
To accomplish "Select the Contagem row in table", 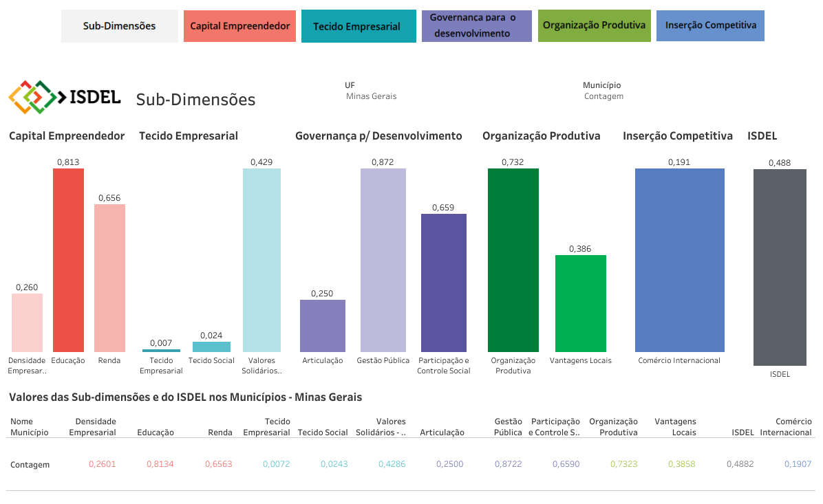I will (x=30, y=465).
